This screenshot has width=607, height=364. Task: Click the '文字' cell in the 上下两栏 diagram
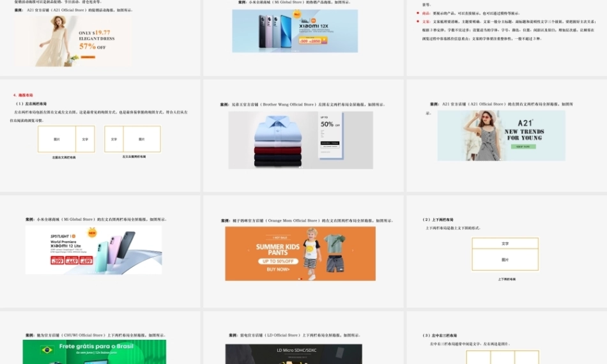[505, 244]
